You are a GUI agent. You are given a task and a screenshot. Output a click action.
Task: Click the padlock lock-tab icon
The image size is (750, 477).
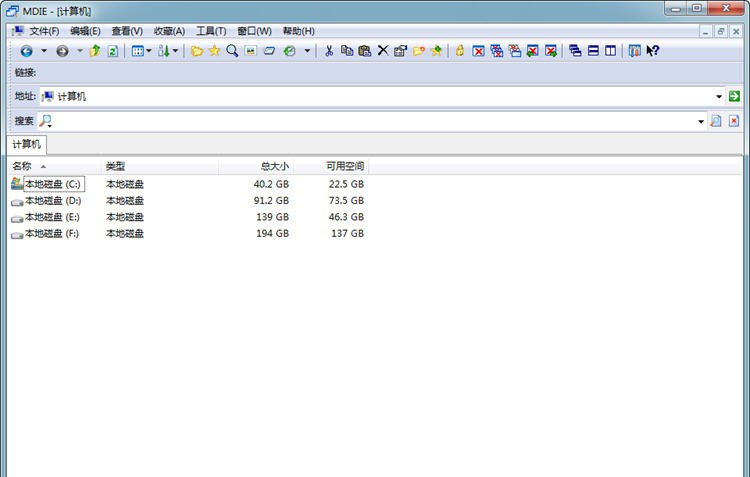[x=460, y=51]
